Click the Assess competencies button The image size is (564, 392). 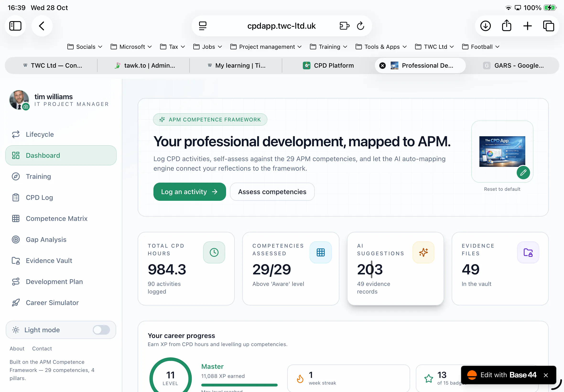272,192
